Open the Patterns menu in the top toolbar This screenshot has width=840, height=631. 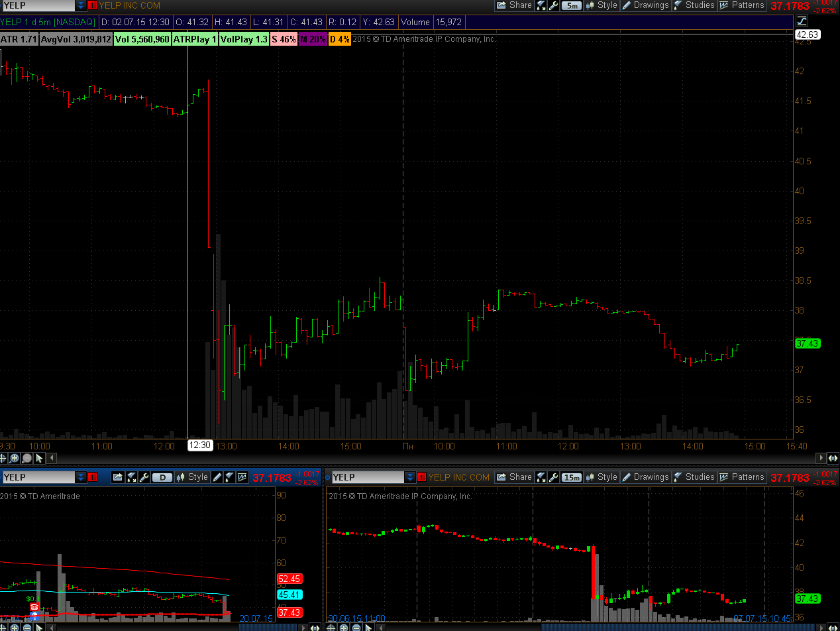pos(741,5)
